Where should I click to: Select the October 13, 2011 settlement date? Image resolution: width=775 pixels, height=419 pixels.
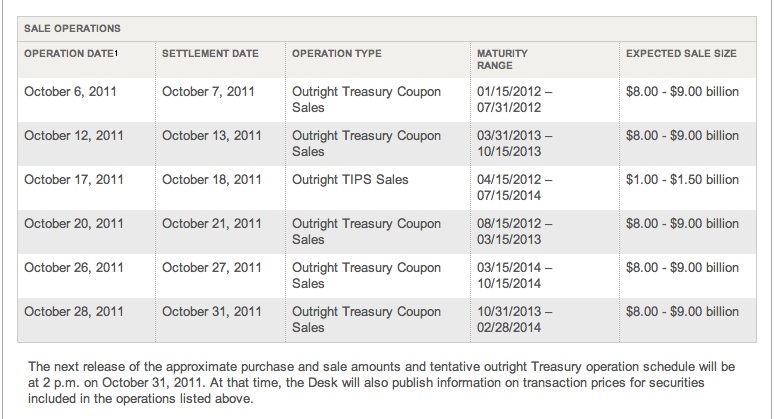(212, 136)
